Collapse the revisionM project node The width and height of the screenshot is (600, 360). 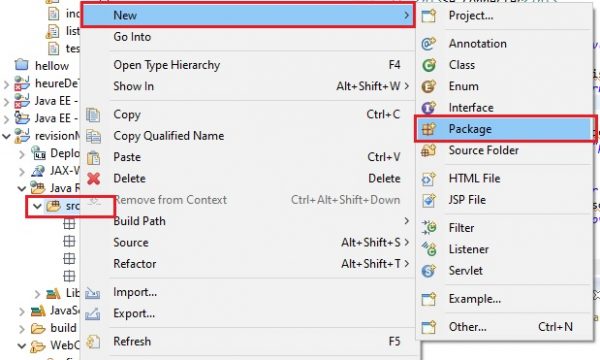[7, 135]
